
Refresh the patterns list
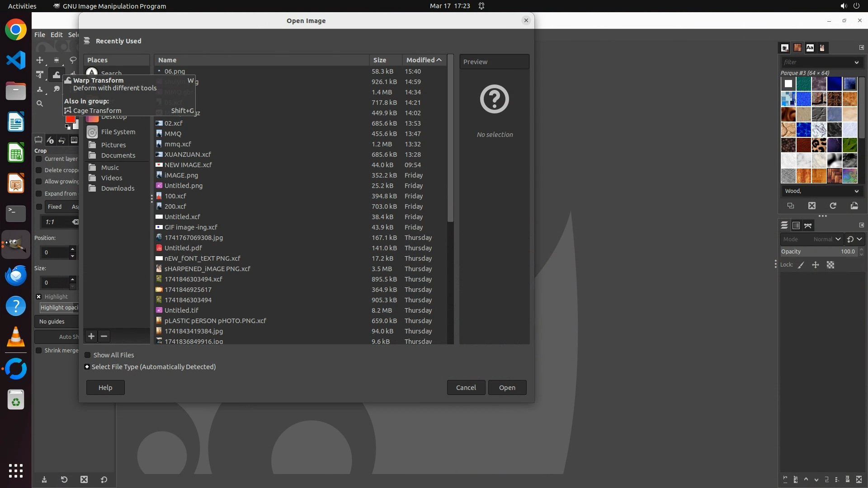click(x=833, y=206)
